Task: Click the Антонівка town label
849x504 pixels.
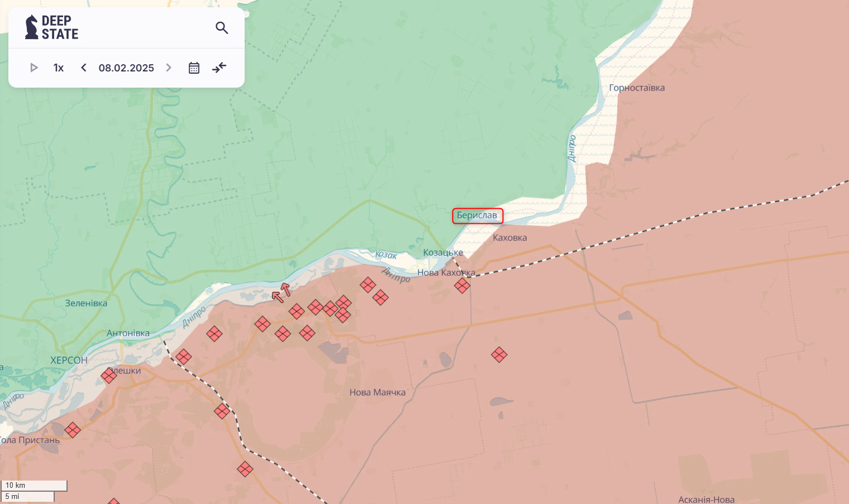Action: pyautogui.click(x=128, y=333)
